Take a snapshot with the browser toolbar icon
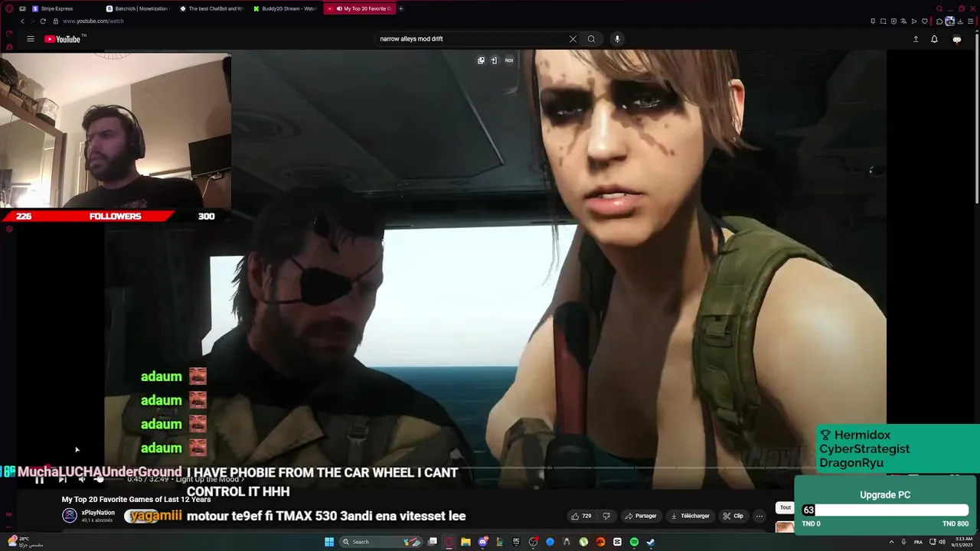980x551 pixels. (x=884, y=21)
